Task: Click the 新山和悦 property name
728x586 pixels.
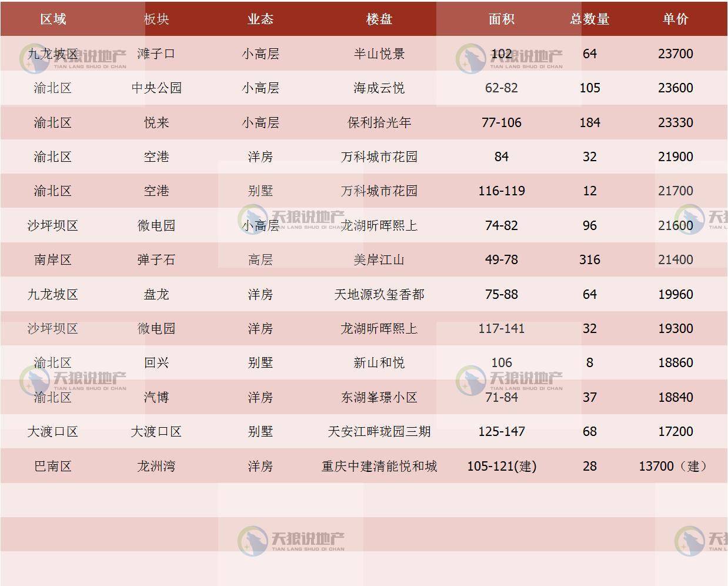Action: tap(379, 362)
